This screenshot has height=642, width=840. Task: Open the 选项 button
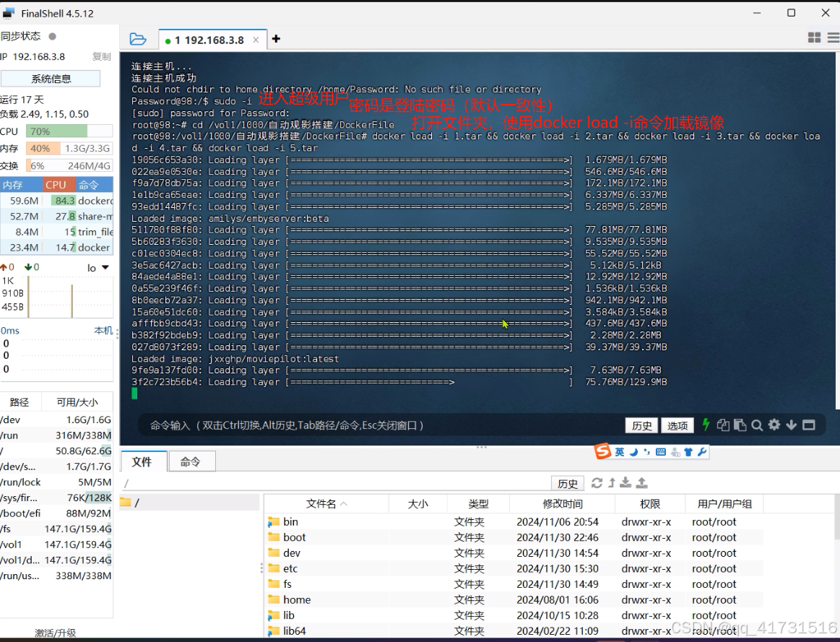click(677, 425)
